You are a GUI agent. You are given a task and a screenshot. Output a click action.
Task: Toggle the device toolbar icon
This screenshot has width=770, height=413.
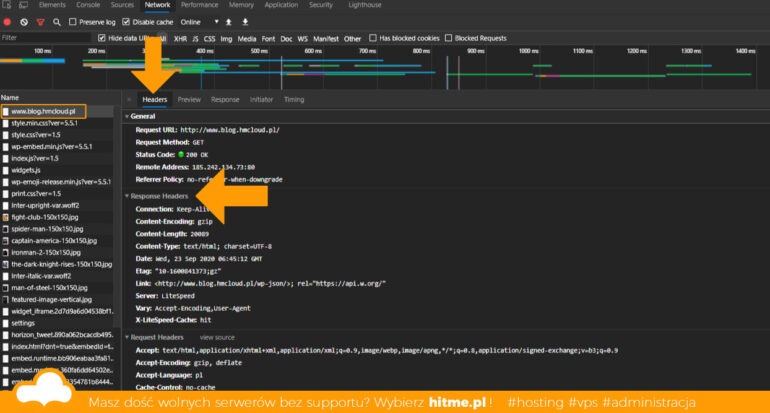coord(23,5)
